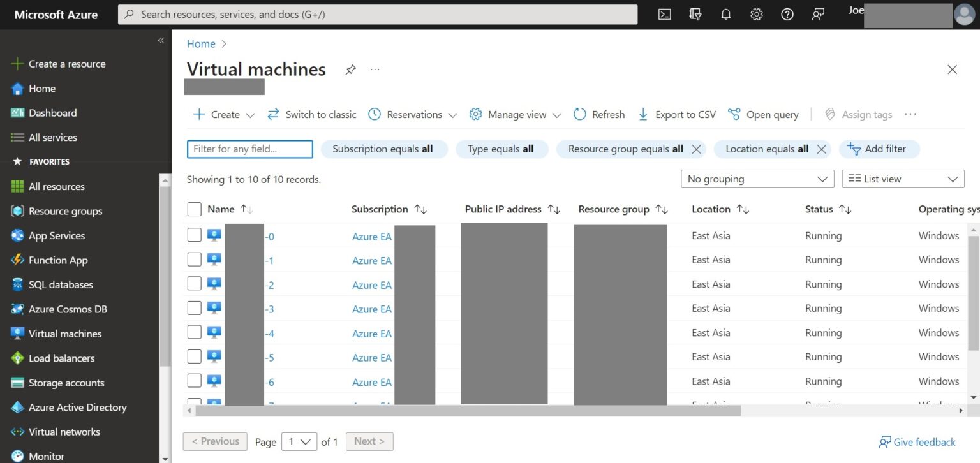The width and height of the screenshot is (980, 463).
Task: Open the List view selector
Action: pos(902,179)
